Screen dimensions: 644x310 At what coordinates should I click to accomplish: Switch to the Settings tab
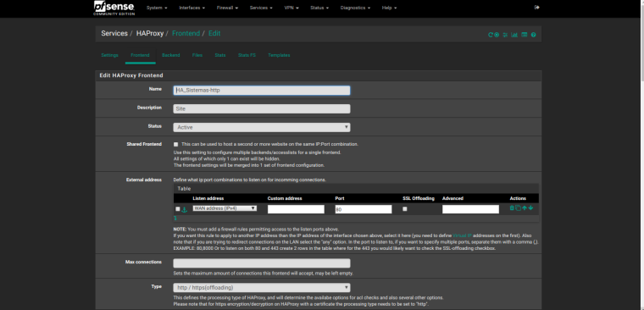pos(109,55)
